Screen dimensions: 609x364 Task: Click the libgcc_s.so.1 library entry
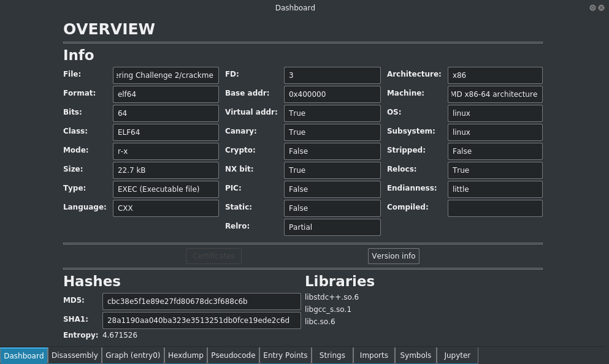327,309
